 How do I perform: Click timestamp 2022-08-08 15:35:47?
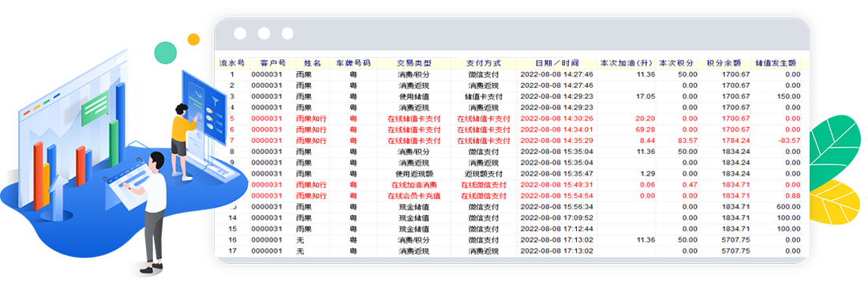(557, 174)
